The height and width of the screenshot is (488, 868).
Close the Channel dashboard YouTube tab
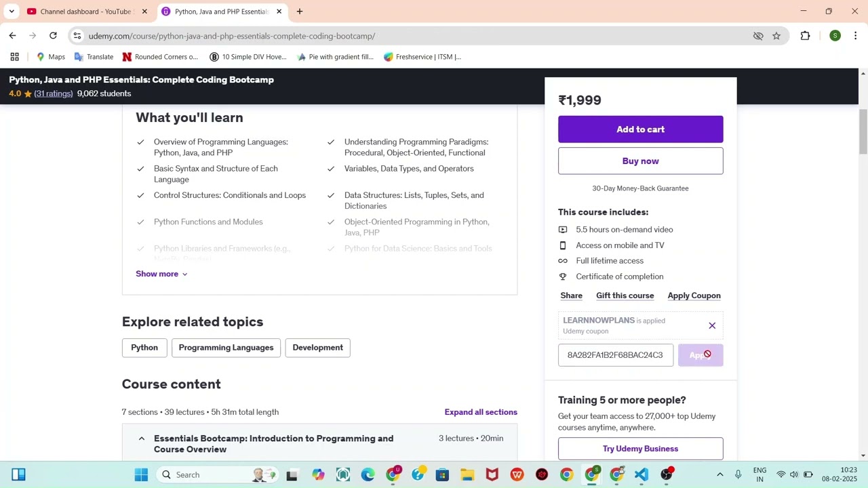click(x=144, y=12)
